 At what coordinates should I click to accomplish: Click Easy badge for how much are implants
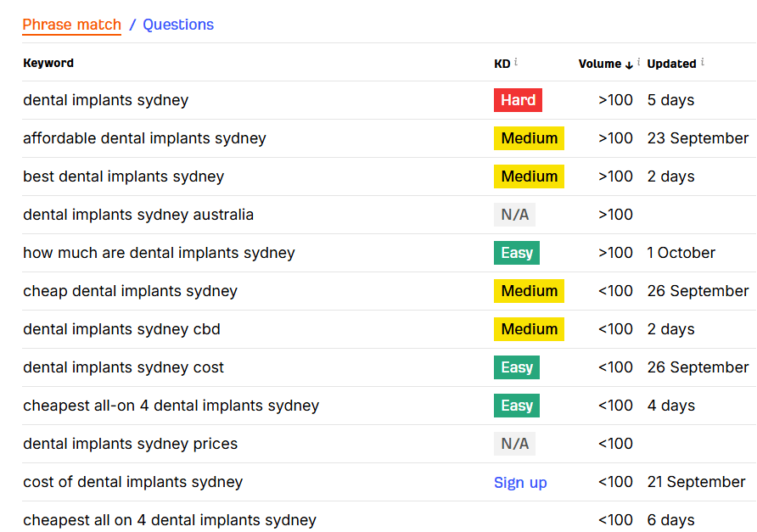point(517,253)
